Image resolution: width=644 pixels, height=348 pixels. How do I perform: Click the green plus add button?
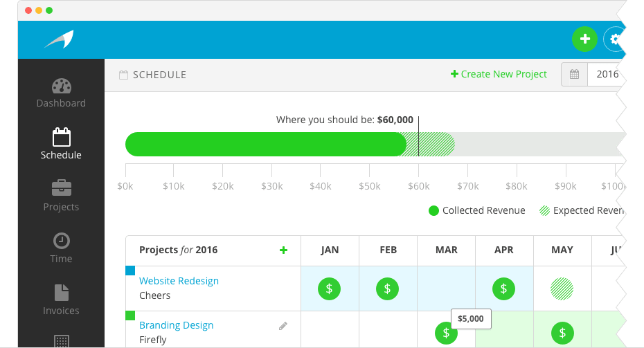tap(584, 39)
